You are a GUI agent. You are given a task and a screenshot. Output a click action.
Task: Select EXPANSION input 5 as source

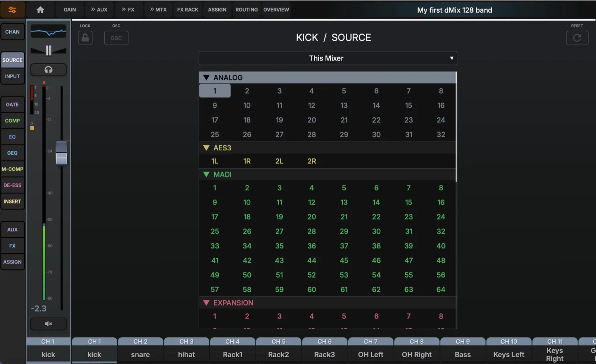344,316
